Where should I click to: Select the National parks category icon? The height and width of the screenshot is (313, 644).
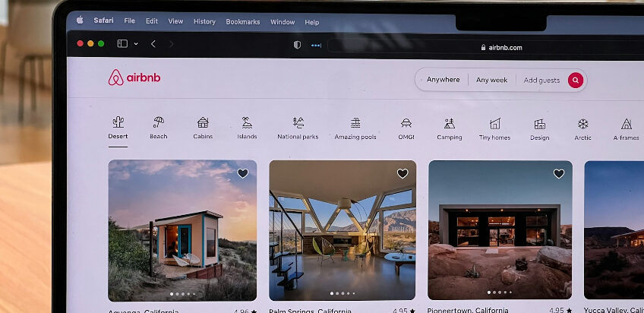[298, 123]
